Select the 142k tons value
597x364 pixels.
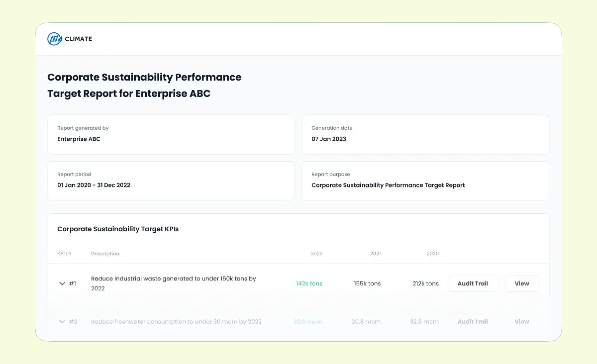(309, 283)
